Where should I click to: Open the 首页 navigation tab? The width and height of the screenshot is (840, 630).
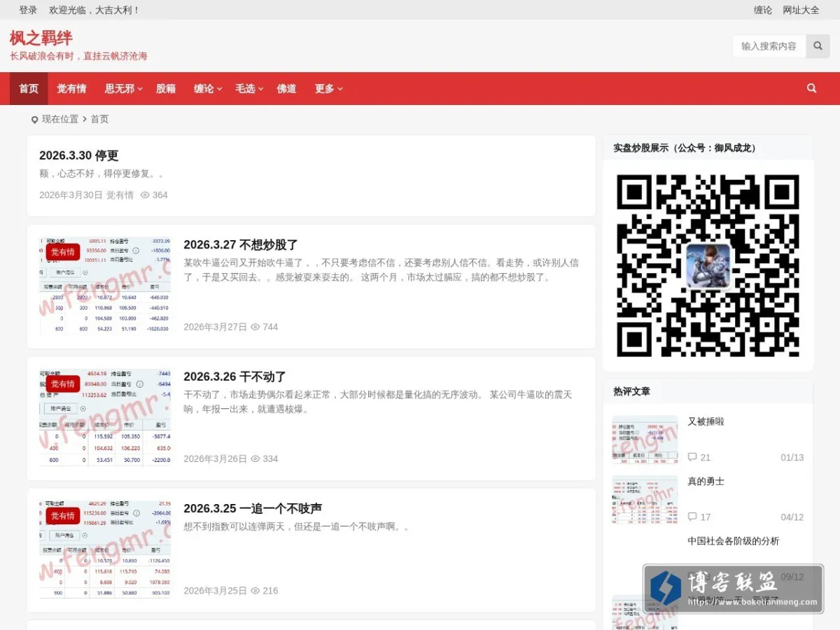(x=29, y=89)
